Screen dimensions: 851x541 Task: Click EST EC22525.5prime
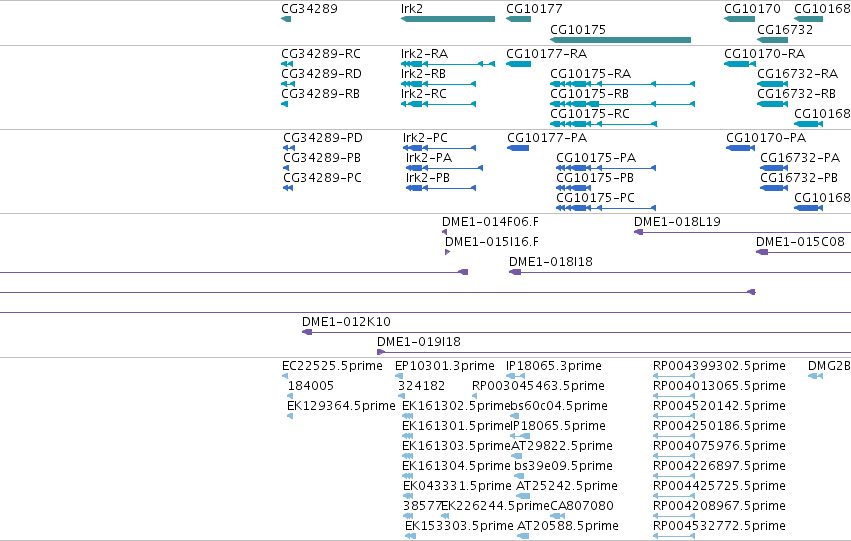pos(332,366)
